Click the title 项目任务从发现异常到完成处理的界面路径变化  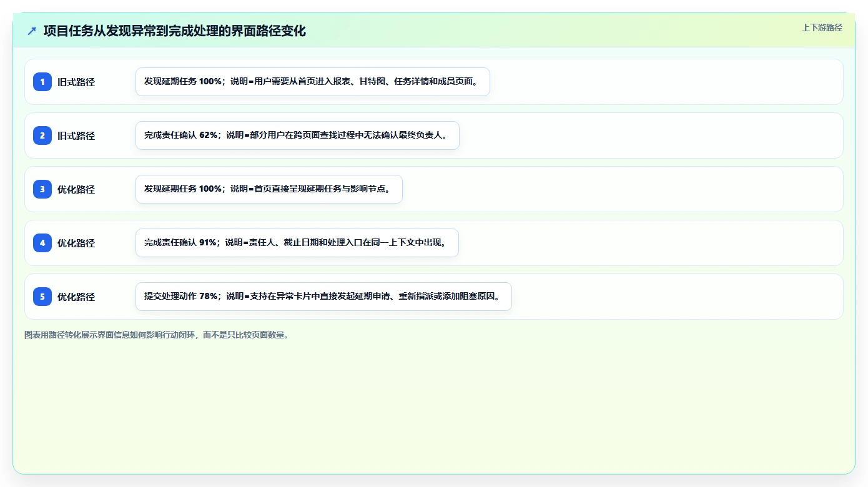tap(175, 31)
